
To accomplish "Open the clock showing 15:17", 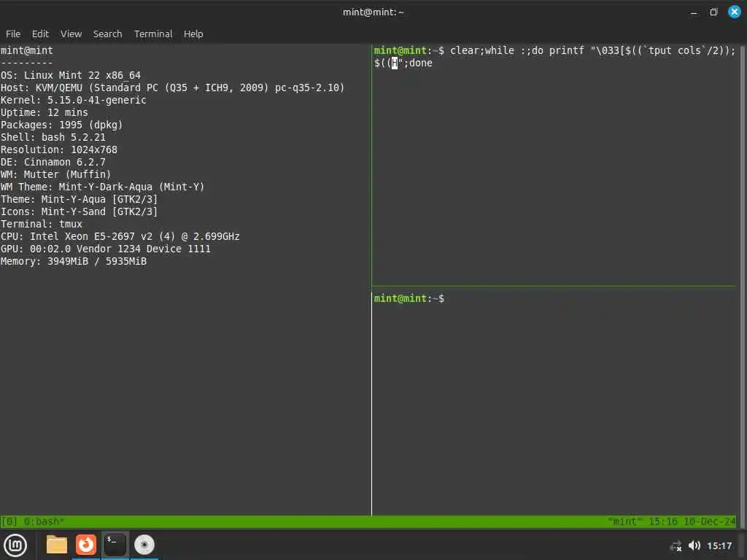I will pos(719,545).
